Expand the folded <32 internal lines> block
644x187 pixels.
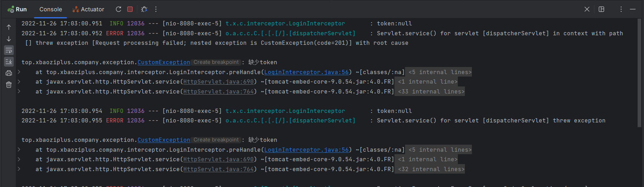click(x=431, y=169)
